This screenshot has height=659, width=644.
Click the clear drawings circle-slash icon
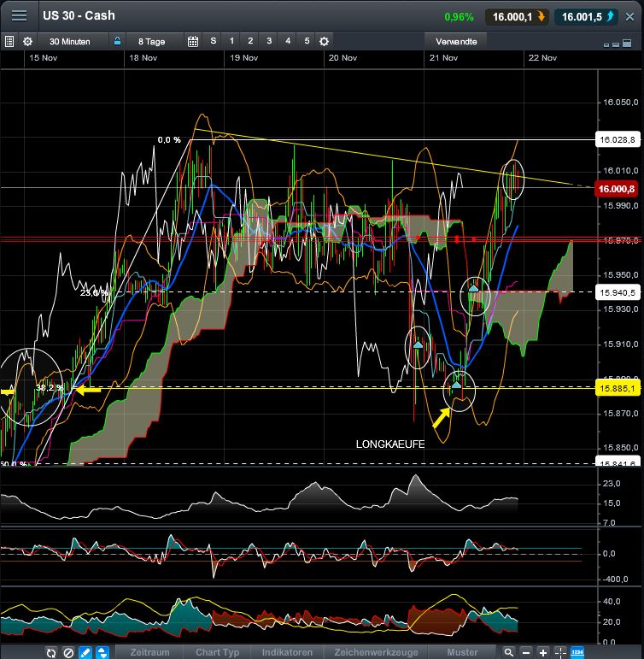[x=68, y=652]
